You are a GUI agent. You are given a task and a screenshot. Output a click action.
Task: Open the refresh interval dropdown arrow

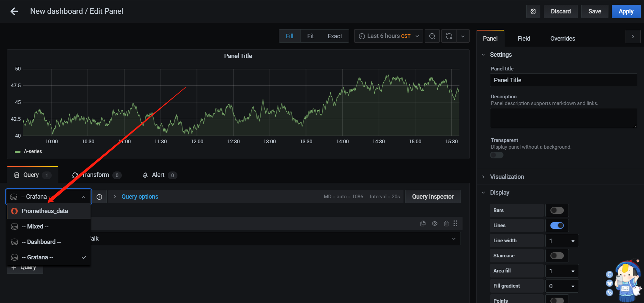click(463, 36)
